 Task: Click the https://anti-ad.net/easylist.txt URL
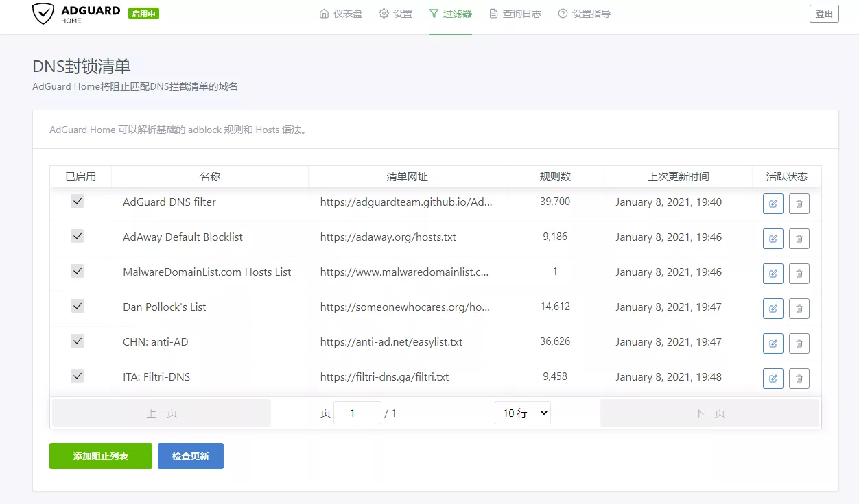392,342
